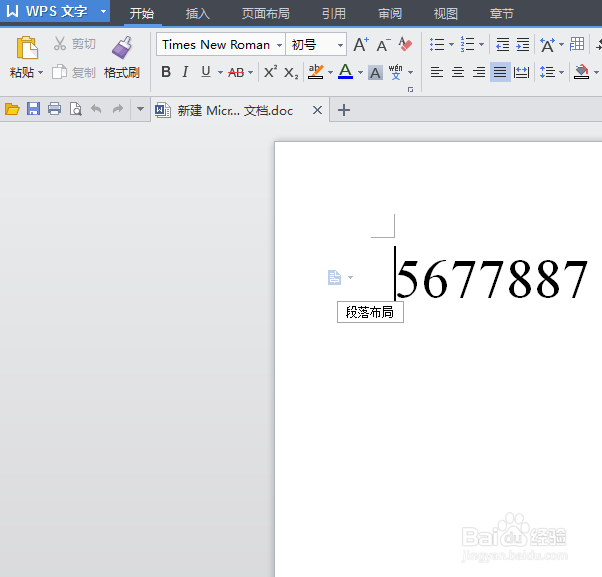
Task: Switch to the 插入 tab
Action: coord(198,13)
